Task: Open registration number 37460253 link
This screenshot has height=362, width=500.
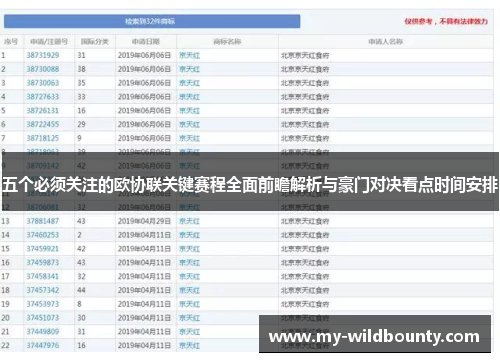Action: coord(43,235)
